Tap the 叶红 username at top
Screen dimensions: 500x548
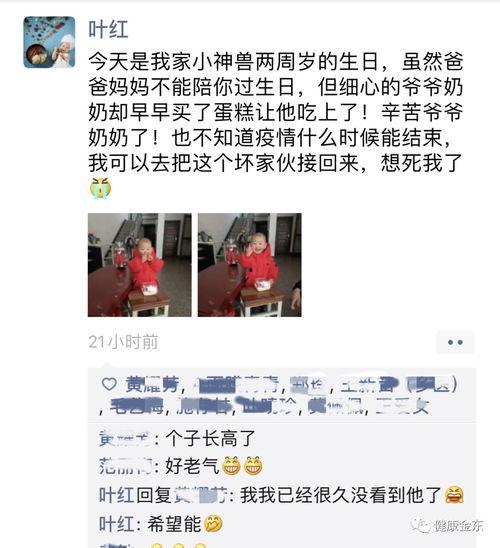[108, 29]
